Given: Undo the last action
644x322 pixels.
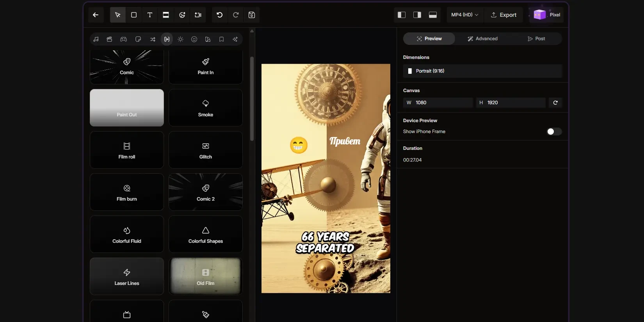Looking at the screenshot, I should pyautogui.click(x=220, y=15).
